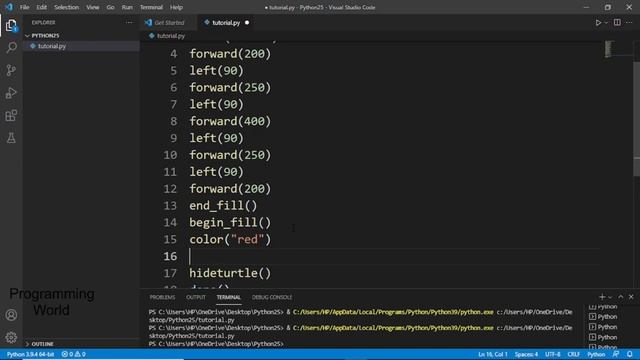Open the Search view in activity bar
The height and width of the screenshot is (360, 640).
coord(11,47)
